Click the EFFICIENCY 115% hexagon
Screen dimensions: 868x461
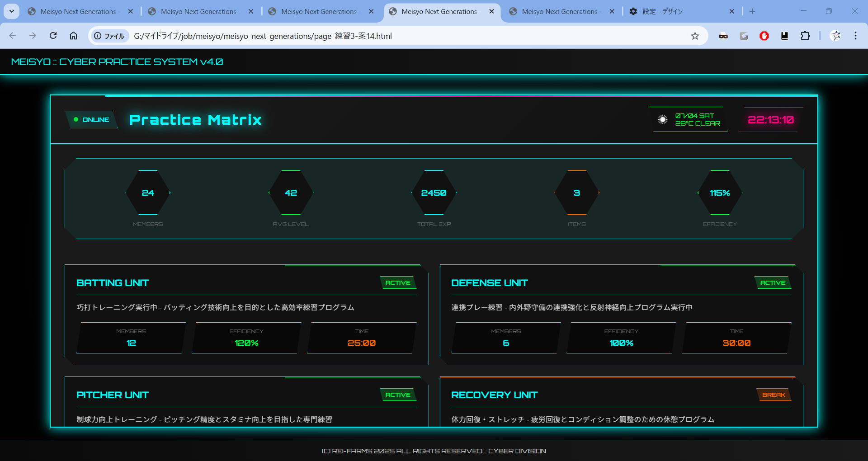click(719, 193)
